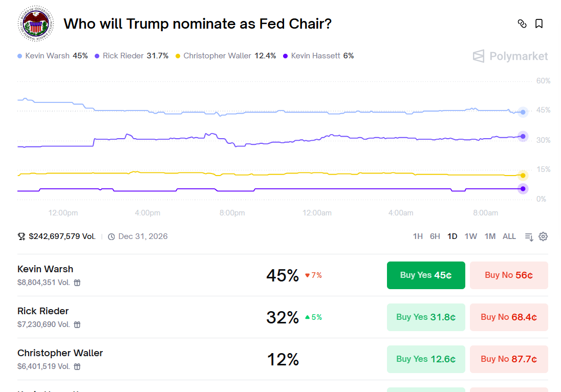The height and width of the screenshot is (392, 561).
Task: Click Buy No 87.7¢ for Christopher Waller
Action: (509, 359)
